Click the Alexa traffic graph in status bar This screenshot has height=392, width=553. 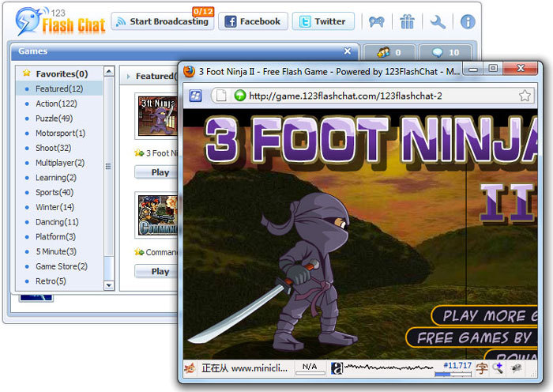389,367
